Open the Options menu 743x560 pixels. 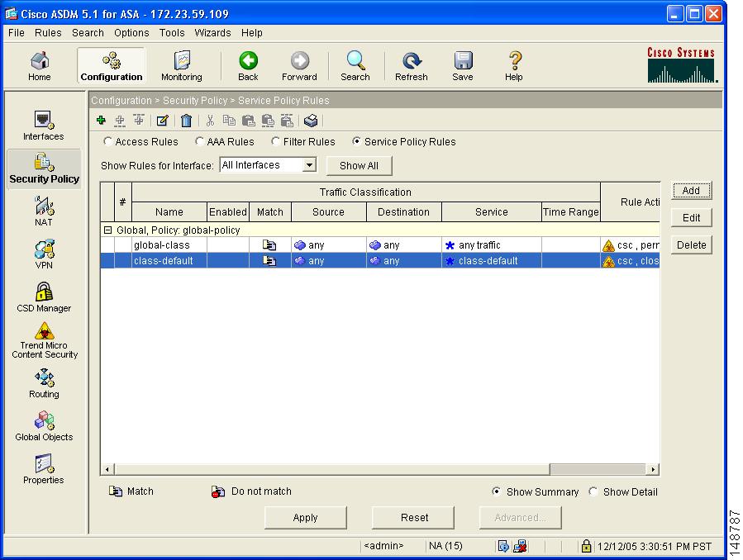pyautogui.click(x=131, y=33)
